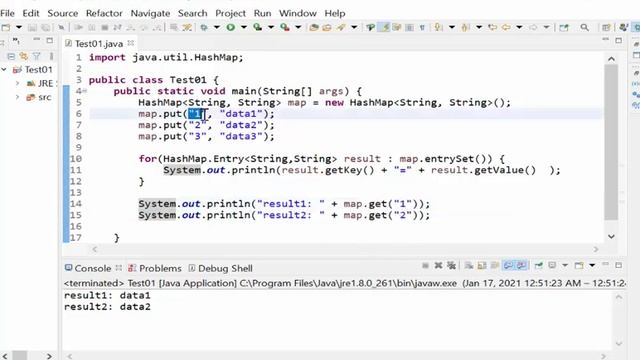Viewport: 640px width, 360px height.
Task: Click the Run Last Tool with red toolbox
Action: point(285,27)
